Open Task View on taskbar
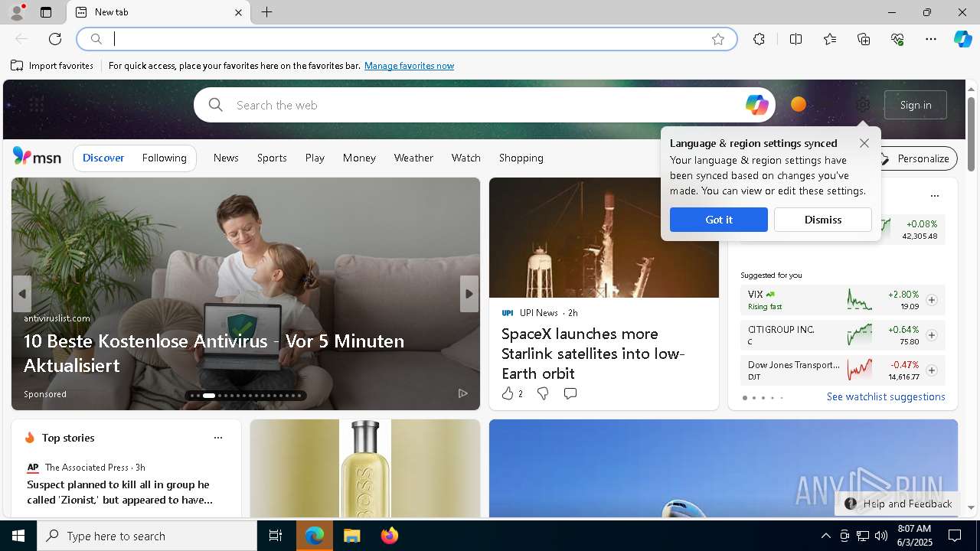 [276, 536]
